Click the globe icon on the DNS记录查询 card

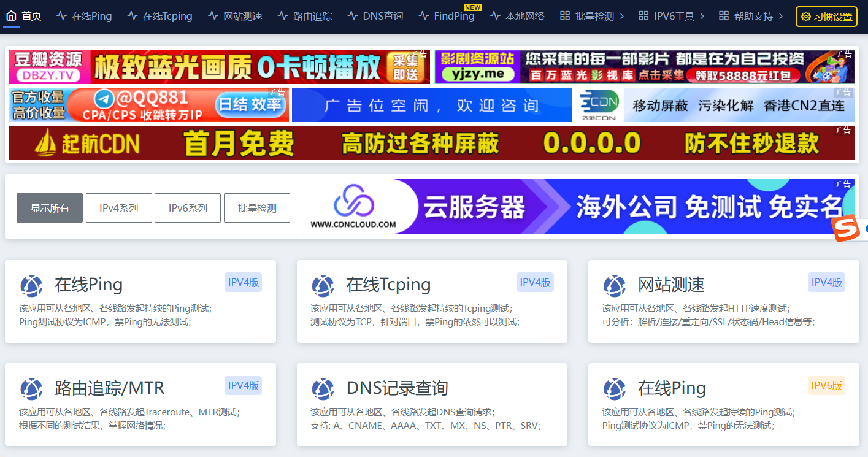pos(323,389)
